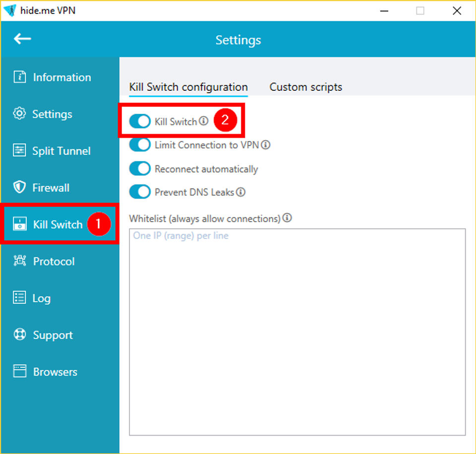Click the Browsers window icon
476x454 pixels.
(x=20, y=371)
